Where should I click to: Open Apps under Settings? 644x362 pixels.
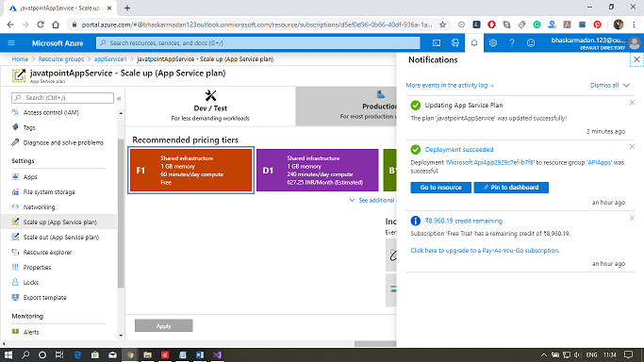30,177
